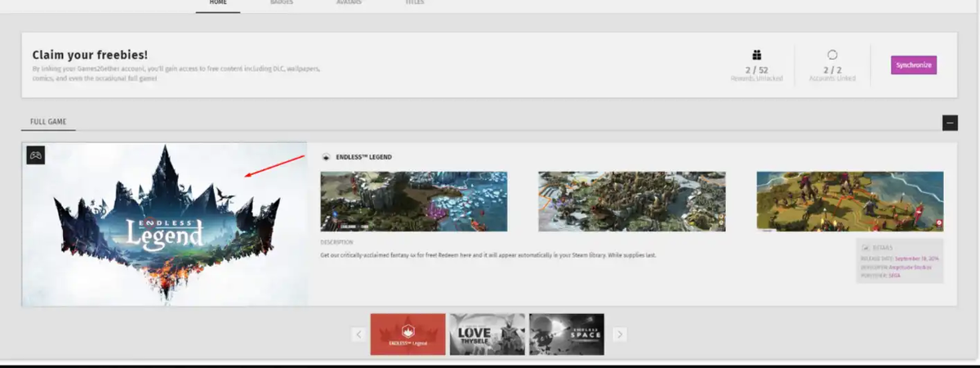Click the 2 / 52 rewards unlocked count
The width and height of the screenshot is (980, 368).
click(x=757, y=70)
